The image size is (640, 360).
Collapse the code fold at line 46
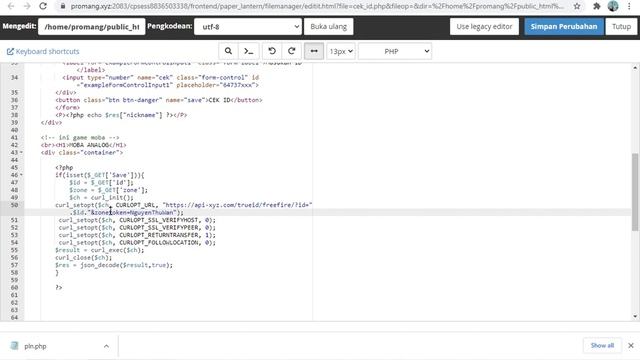click(21, 175)
